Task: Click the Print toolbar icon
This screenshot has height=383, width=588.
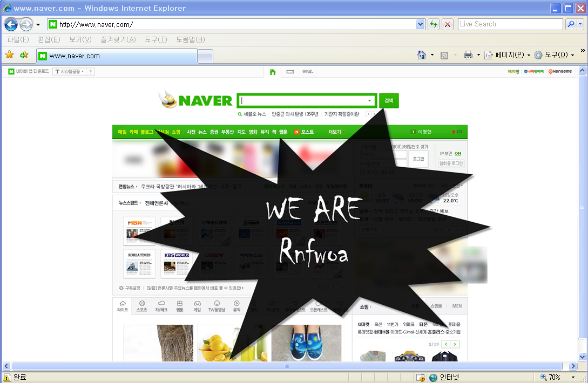Action: tap(468, 56)
